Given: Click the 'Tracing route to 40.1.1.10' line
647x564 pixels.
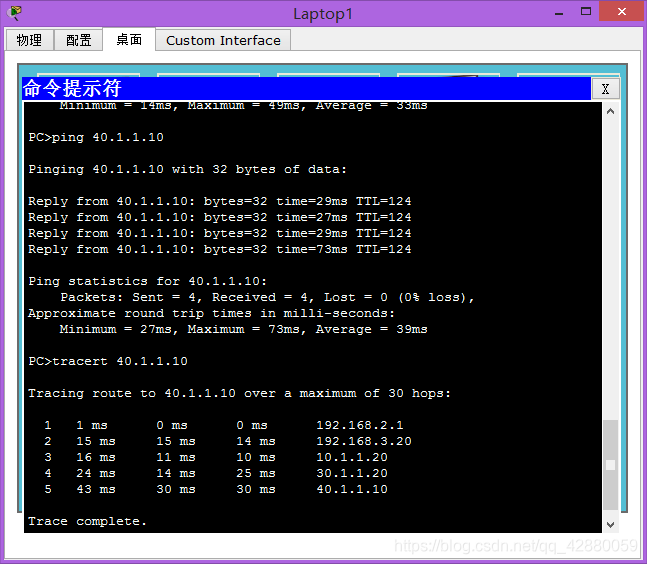Looking at the screenshot, I should point(239,394).
